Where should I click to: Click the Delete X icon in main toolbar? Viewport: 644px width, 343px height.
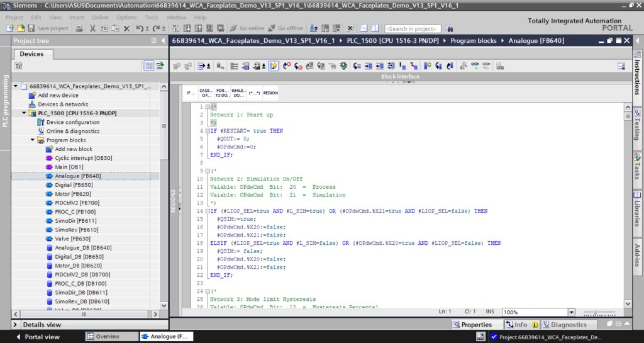[x=127, y=28]
